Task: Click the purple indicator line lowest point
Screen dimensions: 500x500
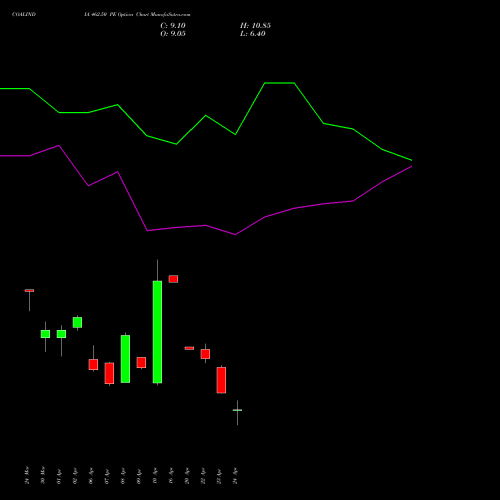Action: coord(235,234)
